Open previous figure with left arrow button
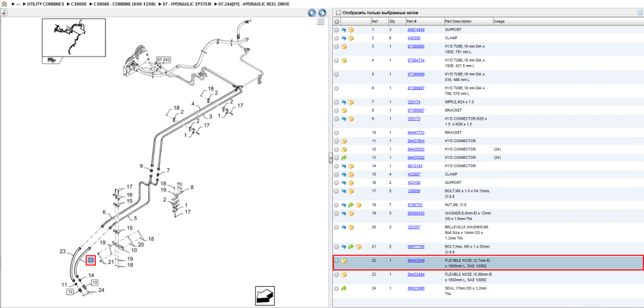The height and width of the screenshot is (308, 644). click(x=312, y=13)
